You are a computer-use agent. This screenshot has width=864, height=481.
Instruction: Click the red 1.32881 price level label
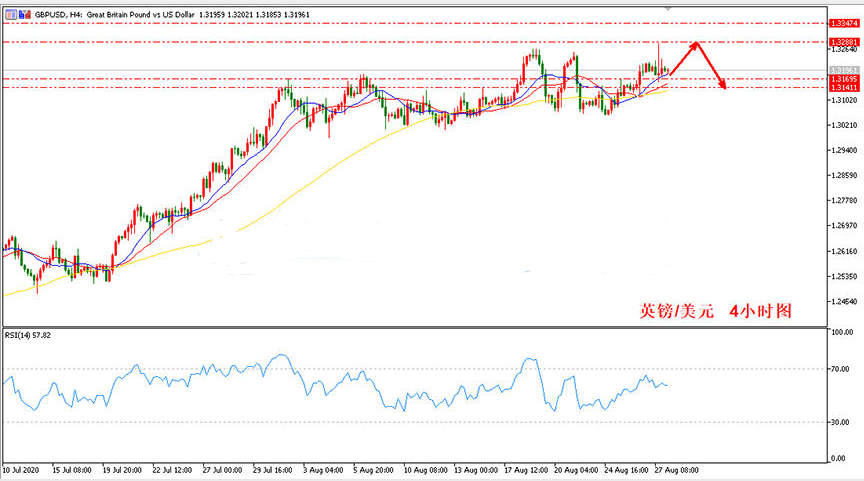844,42
